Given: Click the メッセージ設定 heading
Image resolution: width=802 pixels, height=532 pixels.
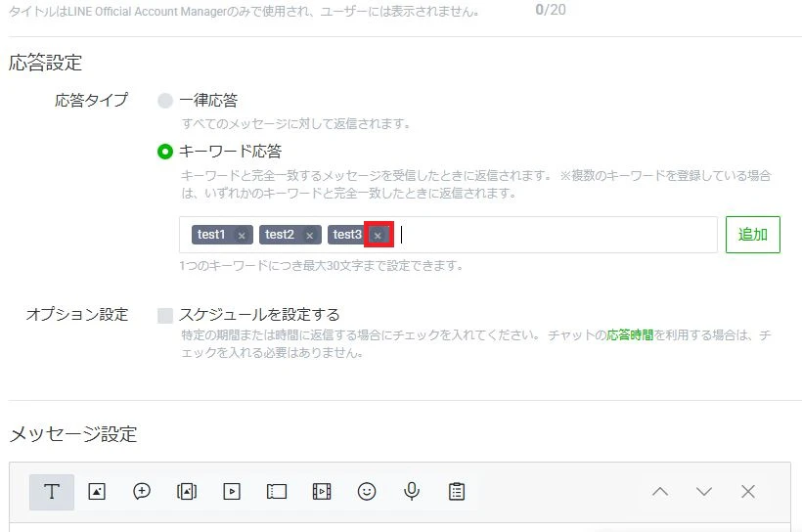Looking at the screenshot, I should [73, 434].
